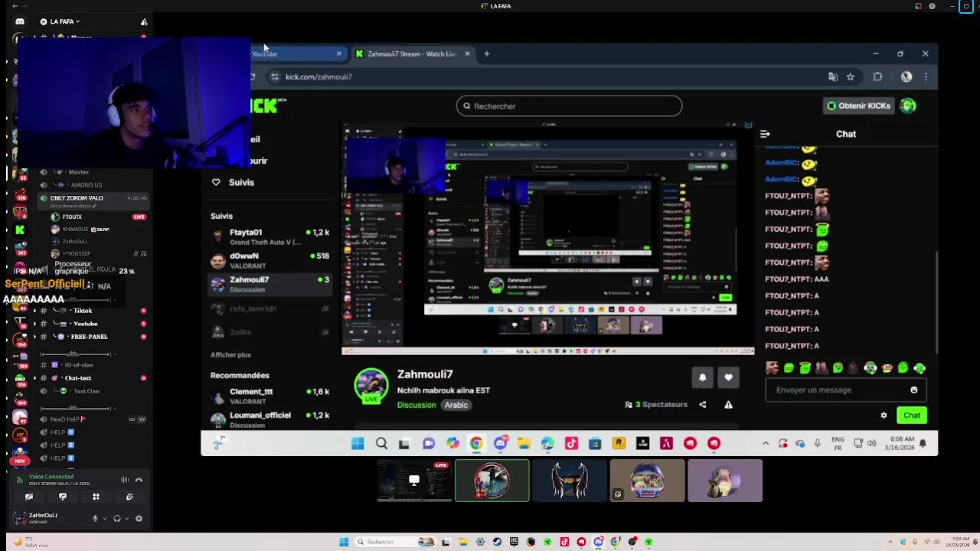Report the stream with the warning triangle icon

click(x=728, y=404)
